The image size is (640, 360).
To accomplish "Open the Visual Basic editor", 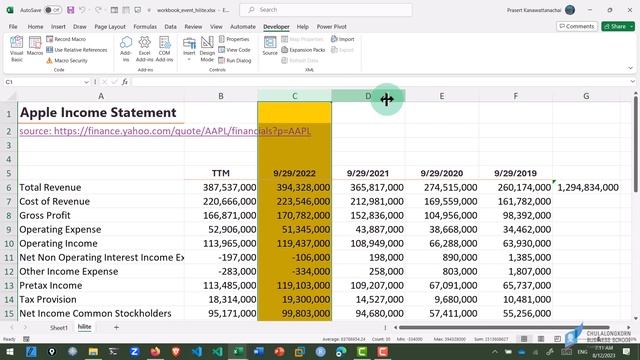I will (x=17, y=49).
